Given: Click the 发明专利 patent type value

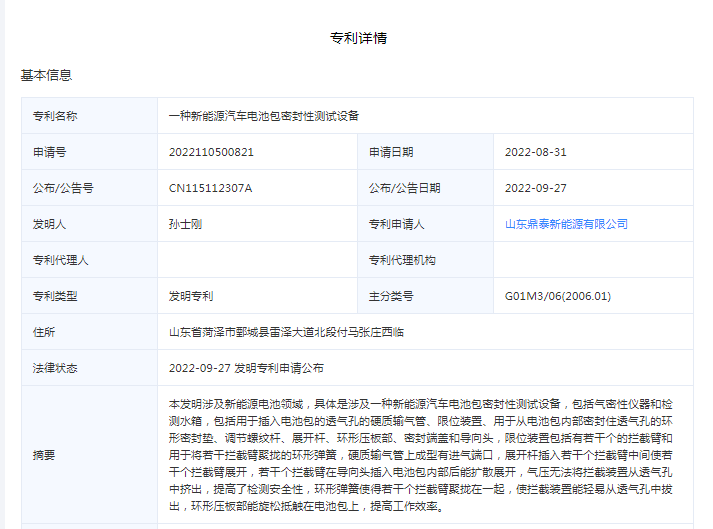Looking at the screenshot, I should pos(191,296).
